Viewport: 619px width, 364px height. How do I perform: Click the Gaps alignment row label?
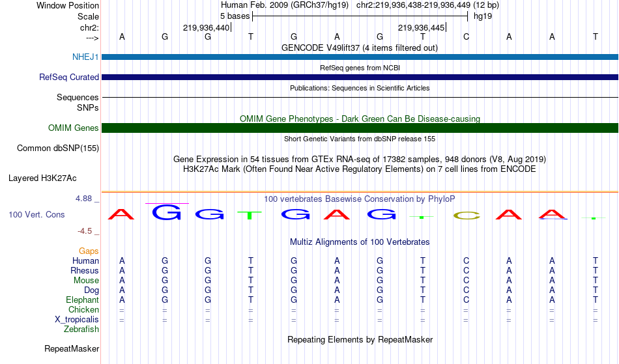coord(89,251)
